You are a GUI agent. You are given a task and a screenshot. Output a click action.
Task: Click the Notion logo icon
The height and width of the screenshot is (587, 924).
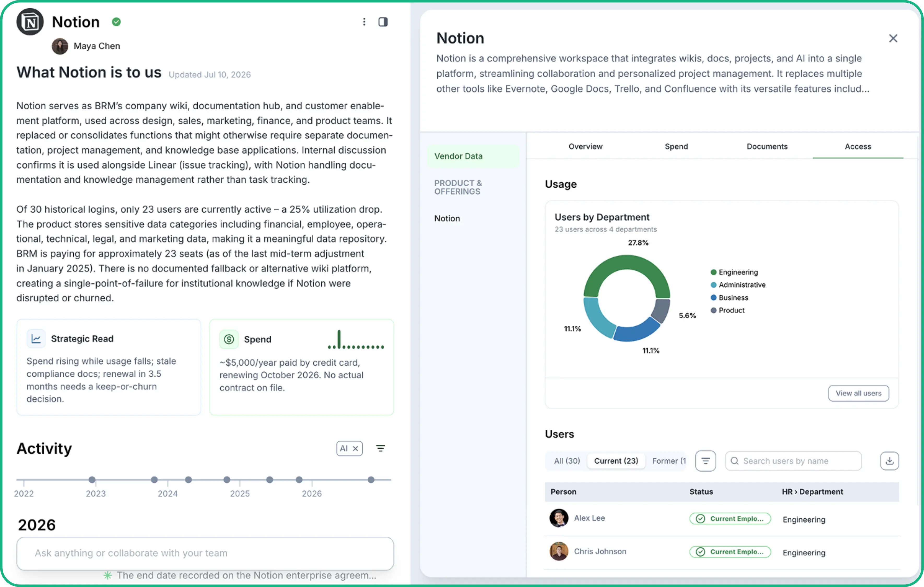coord(30,22)
